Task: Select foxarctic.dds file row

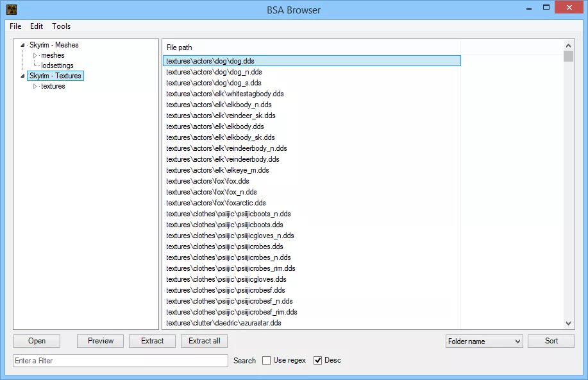Action: (x=312, y=202)
